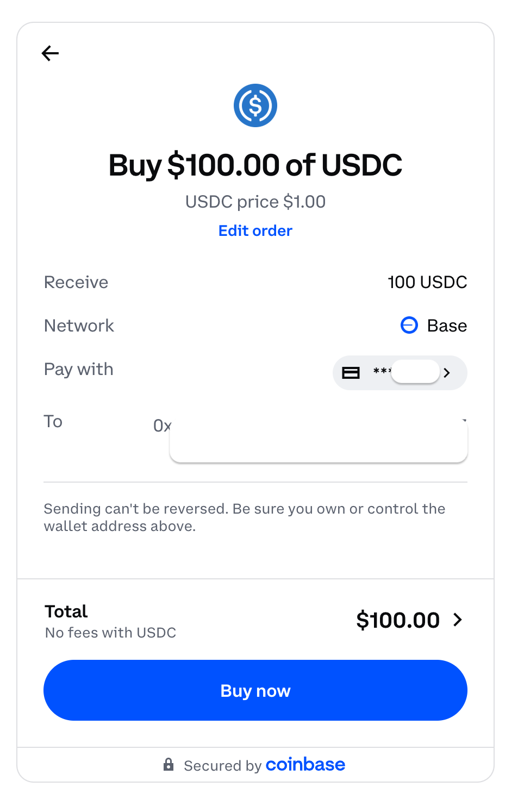The height and width of the screenshot is (812, 524).
Task: Click the Edit order link
Action: click(255, 230)
